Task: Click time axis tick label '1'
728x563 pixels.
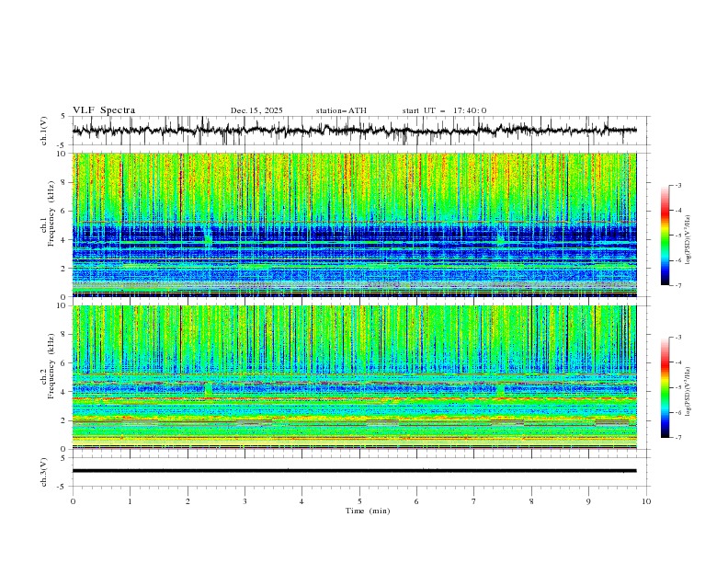Action: click(x=130, y=501)
